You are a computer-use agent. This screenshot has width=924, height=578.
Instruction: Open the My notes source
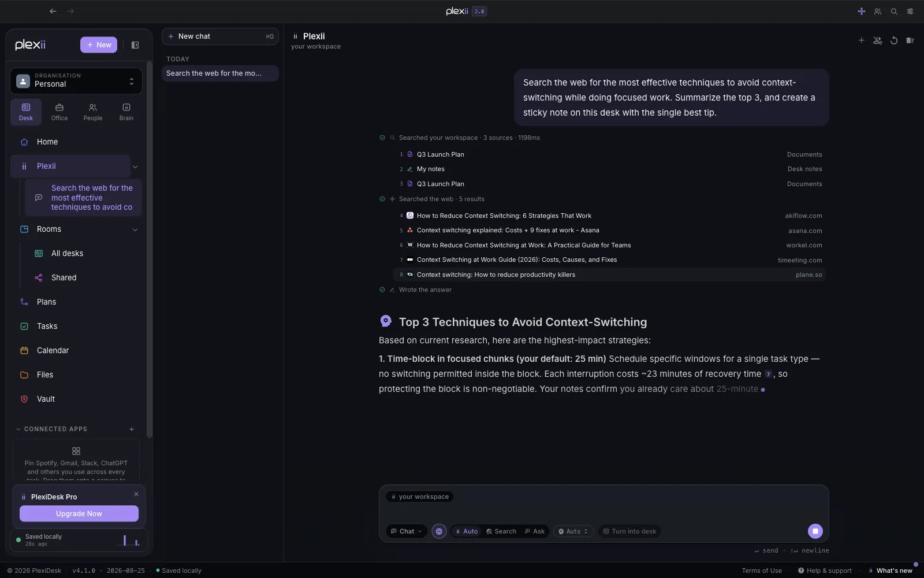610,169
